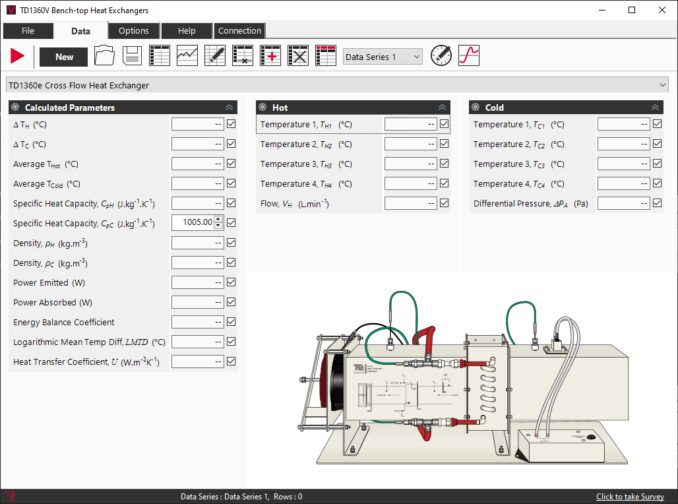Open the File menu
This screenshot has width=678, height=504.
[28, 31]
